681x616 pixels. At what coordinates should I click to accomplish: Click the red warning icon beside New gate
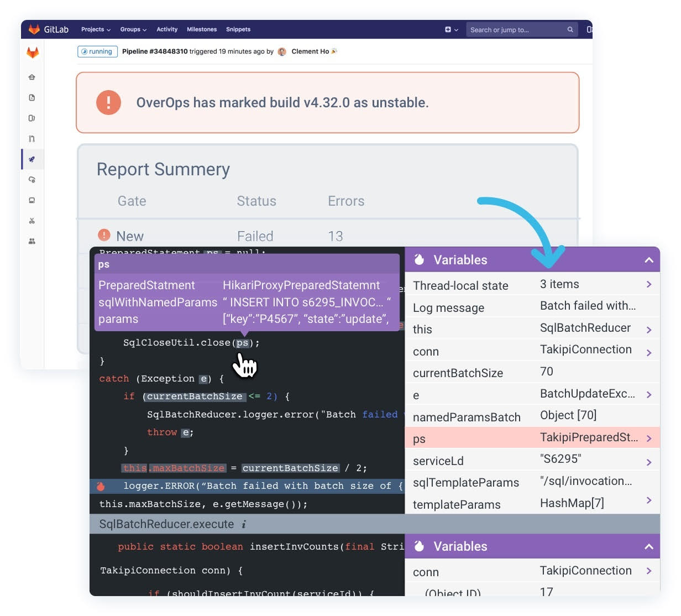[104, 235]
